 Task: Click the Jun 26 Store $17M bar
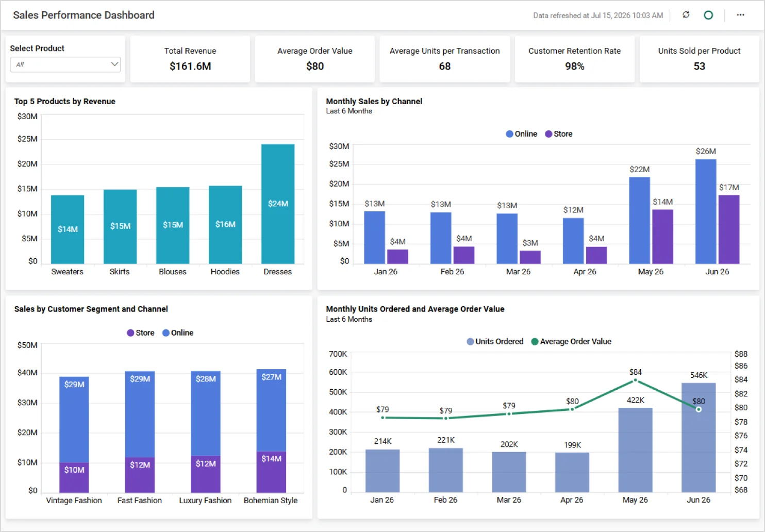tap(729, 229)
